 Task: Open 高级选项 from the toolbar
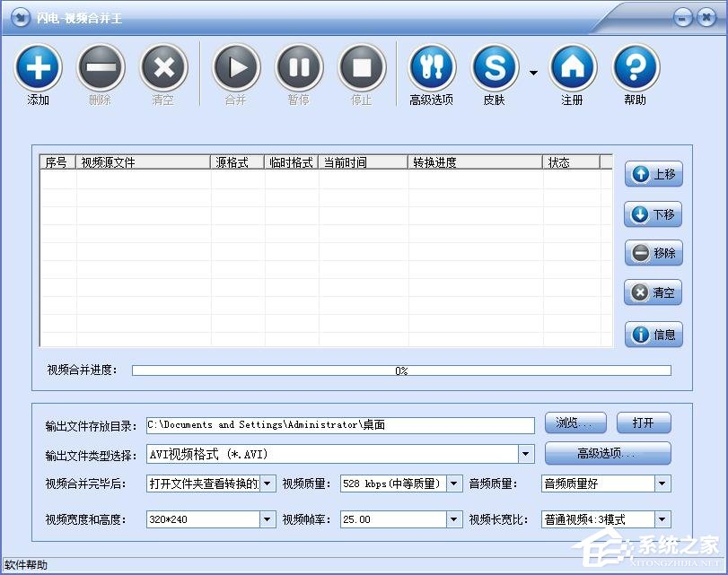[432, 68]
